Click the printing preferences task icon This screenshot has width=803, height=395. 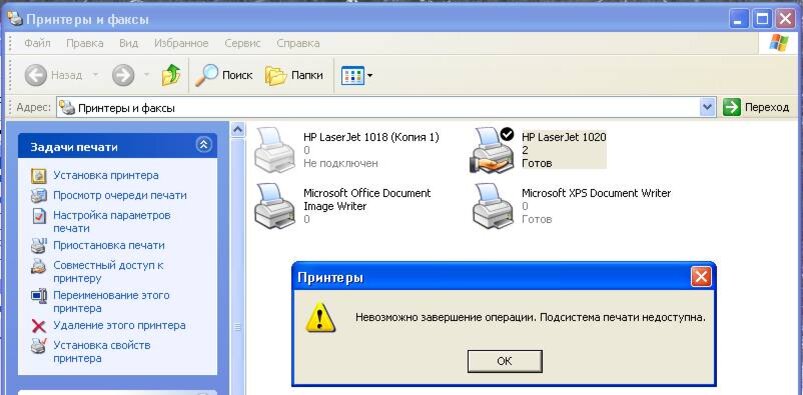(39, 216)
